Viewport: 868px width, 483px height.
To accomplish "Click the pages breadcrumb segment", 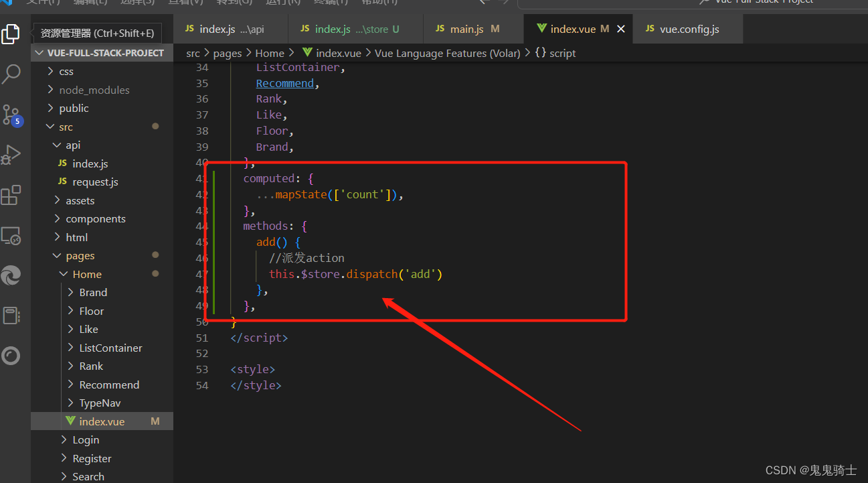I will coord(228,53).
